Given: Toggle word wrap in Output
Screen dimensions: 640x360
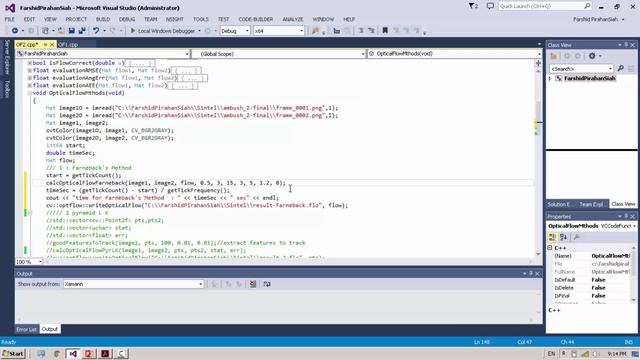Looking at the screenshot, I should 267,284.
